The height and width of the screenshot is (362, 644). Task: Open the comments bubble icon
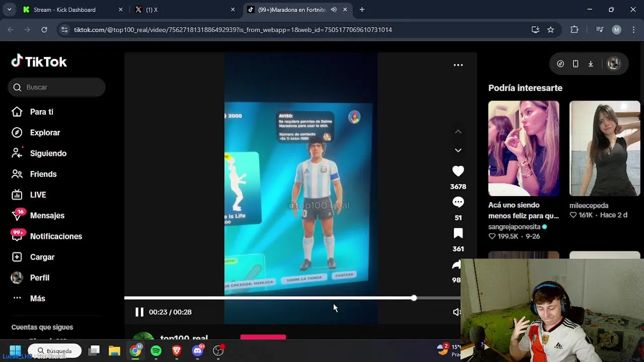tap(458, 202)
